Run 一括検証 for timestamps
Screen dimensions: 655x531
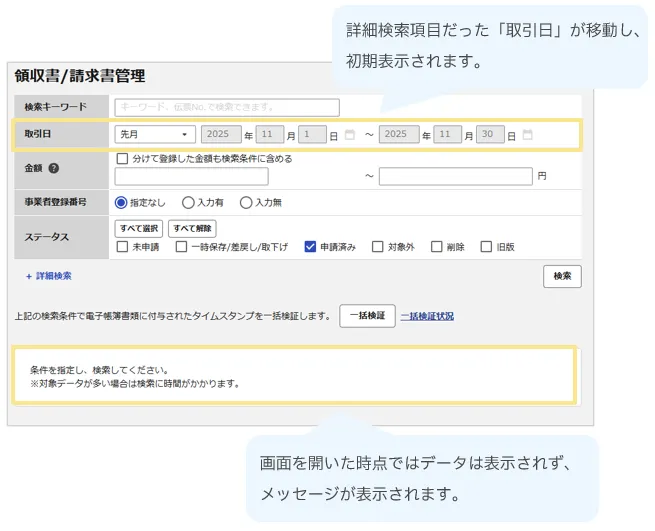367,316
